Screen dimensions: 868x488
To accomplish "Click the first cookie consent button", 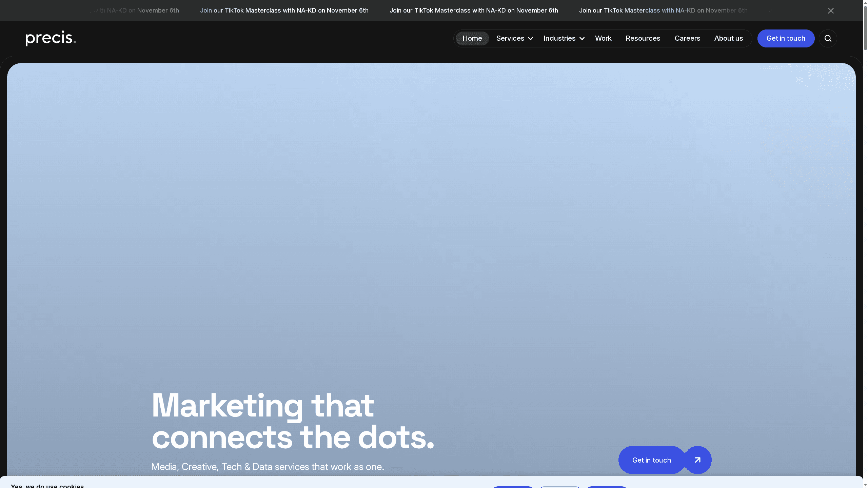I will 513,487.
